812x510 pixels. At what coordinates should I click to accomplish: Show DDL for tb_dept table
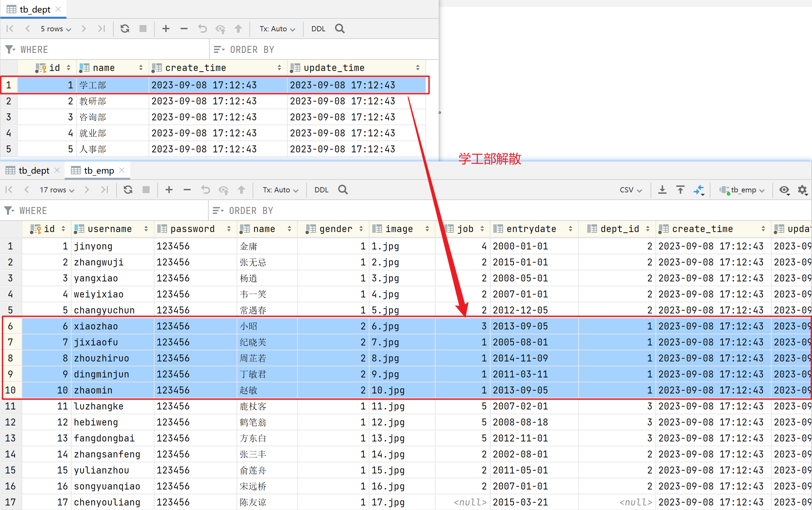click(318, 29)
